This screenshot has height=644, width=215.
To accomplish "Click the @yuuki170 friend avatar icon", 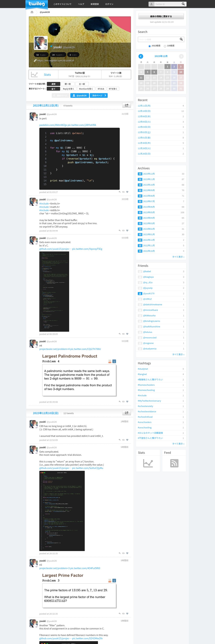I will tap(140, 294).
